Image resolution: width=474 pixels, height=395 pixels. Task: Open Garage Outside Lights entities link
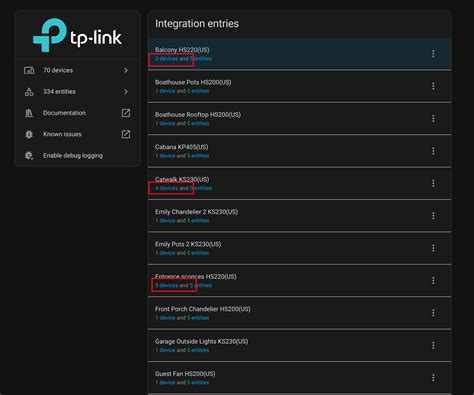tap(198, 350)
